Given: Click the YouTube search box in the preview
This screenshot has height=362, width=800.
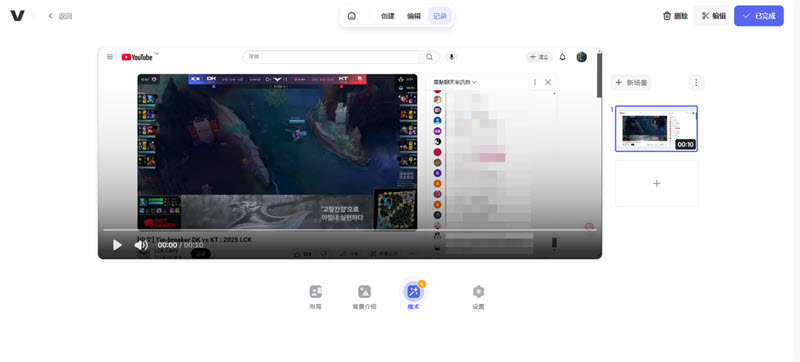Looking at the screenshot, I should point(331,57).
